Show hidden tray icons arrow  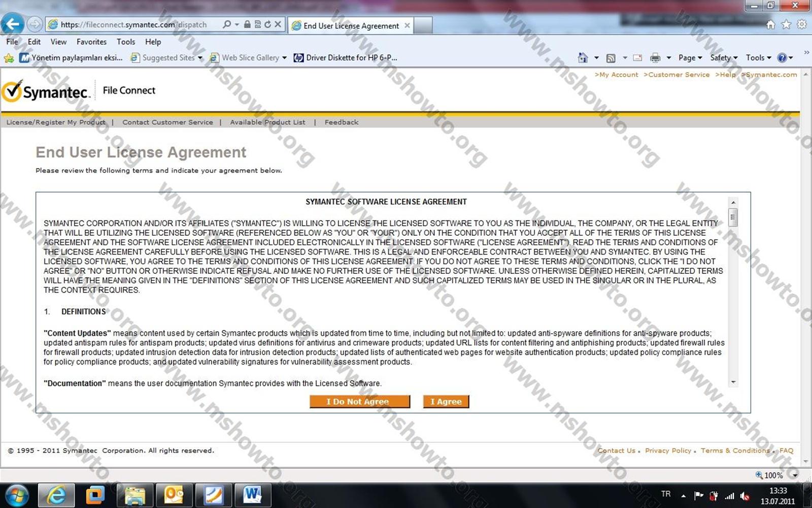pos(683,495)
